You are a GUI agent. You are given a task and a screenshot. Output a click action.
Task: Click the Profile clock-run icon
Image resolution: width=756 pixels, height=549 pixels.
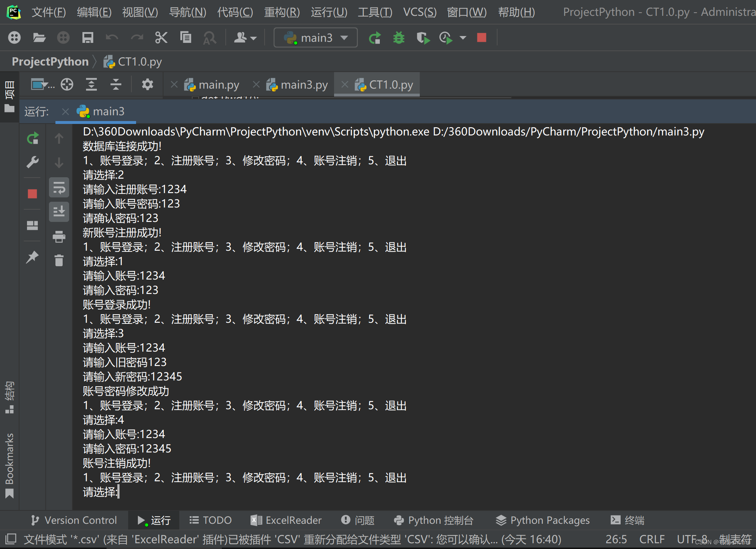pyautogui.click(x=446, y=38)
